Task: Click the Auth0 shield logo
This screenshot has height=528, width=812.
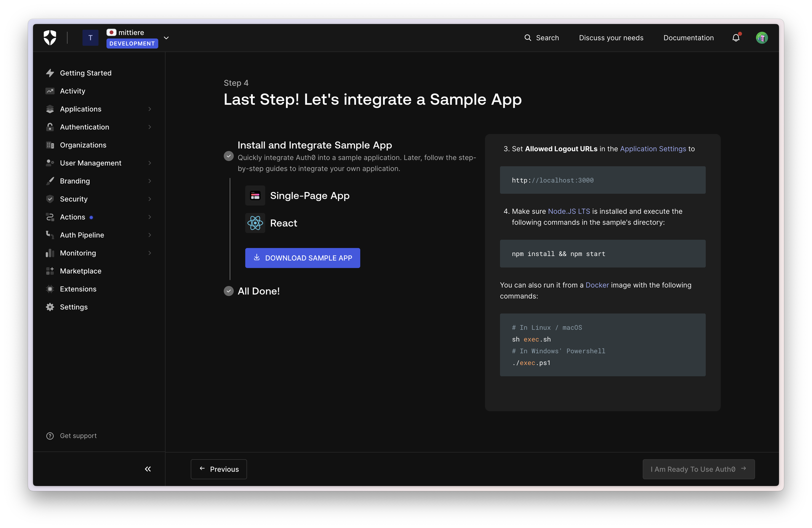Action: [x=50, y=37]
